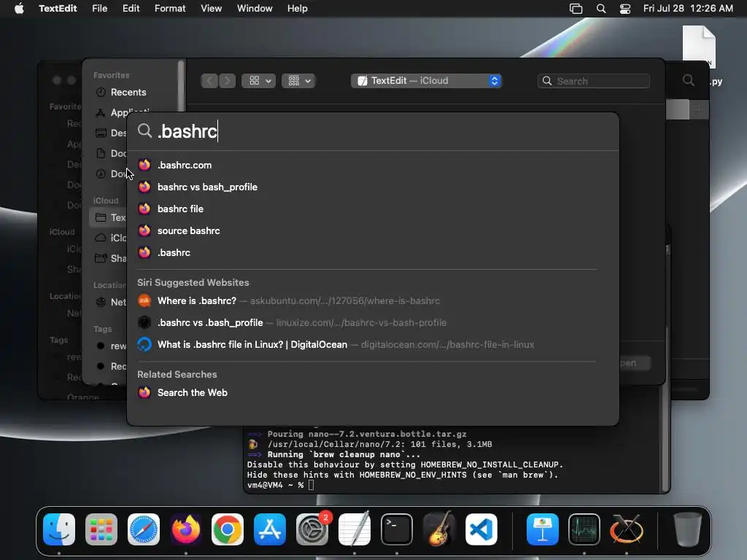This screenshot has width=747, height=560.
Task: Open the Edit menu
Action: tap(131, 9)
